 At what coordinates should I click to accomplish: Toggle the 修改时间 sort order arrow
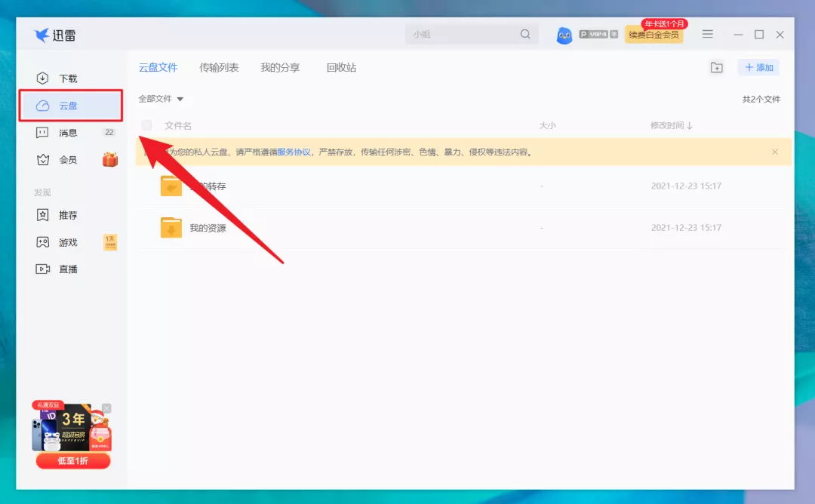tap(688, 124)
